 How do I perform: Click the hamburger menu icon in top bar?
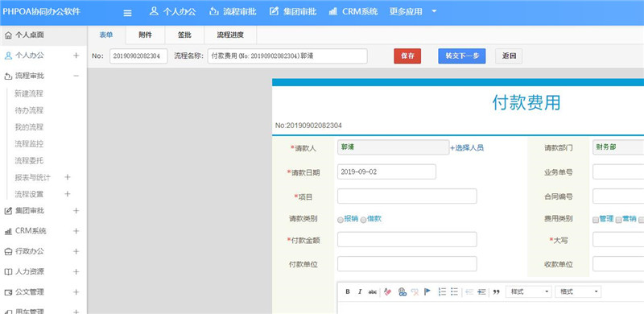tap(128, 13)
